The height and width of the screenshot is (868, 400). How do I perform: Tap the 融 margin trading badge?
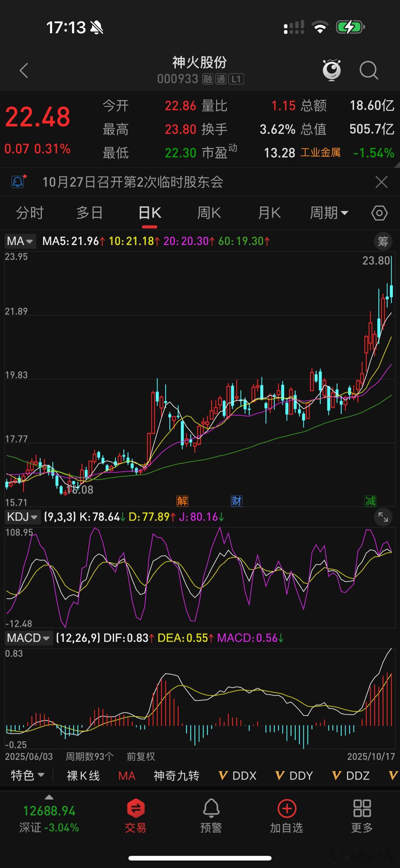coord(207,79)
